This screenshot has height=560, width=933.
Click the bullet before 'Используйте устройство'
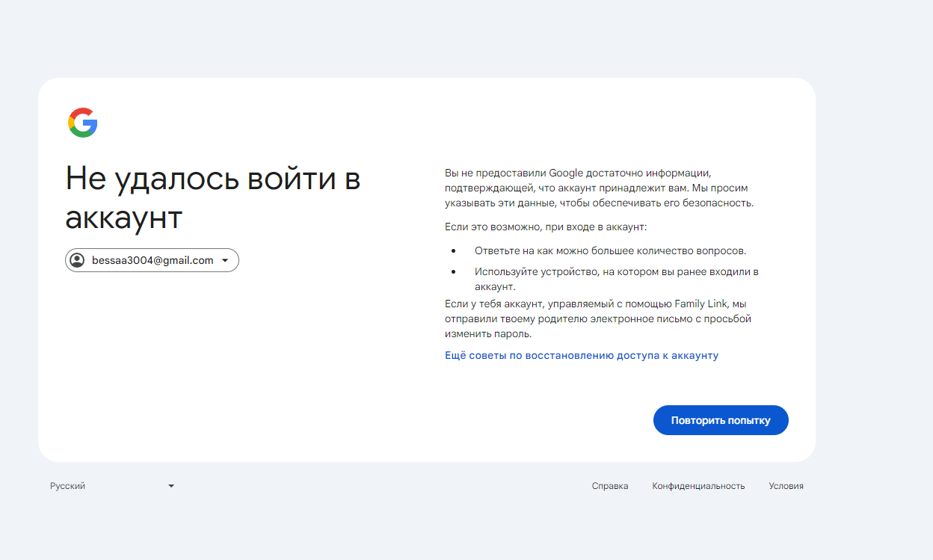tap(453, 272)
